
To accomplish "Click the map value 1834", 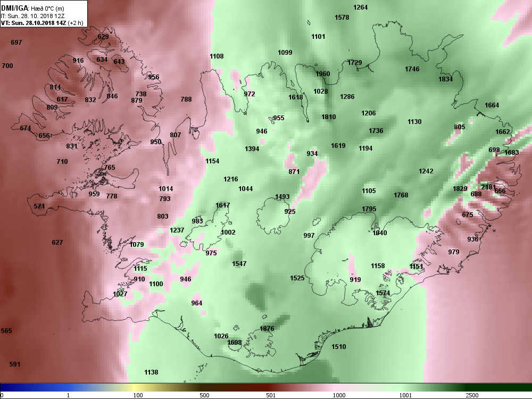I will [x=445, y=79].
